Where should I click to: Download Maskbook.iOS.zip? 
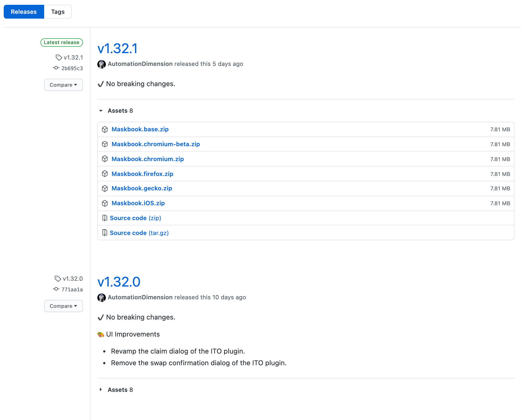pos(138,203)
